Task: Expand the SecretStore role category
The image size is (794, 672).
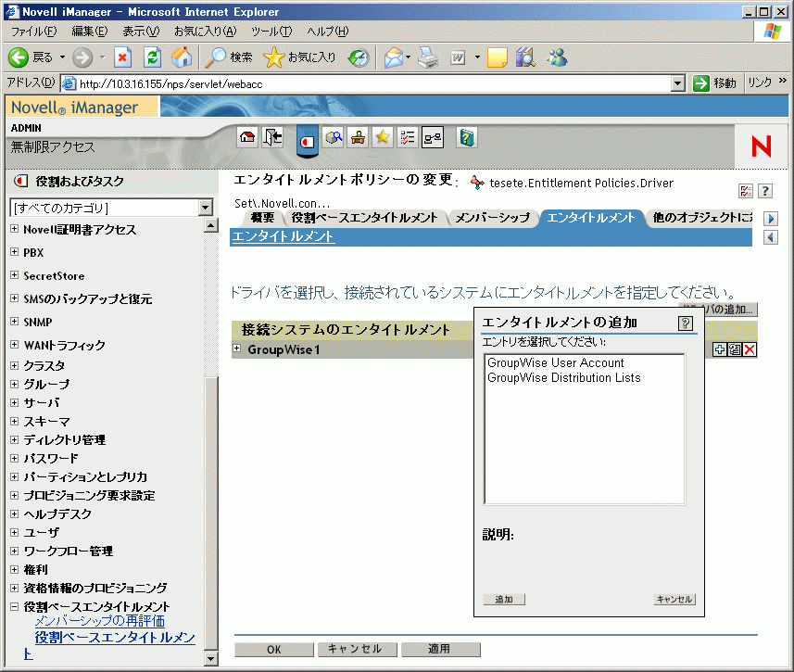Action: [14, 275]
